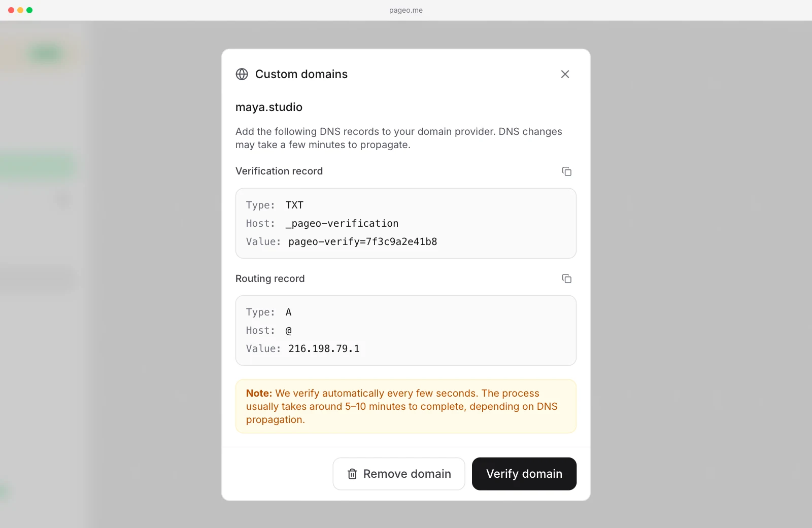Click the Remove domain button
This screenshot has width=812, height=528.
point(399,474)
